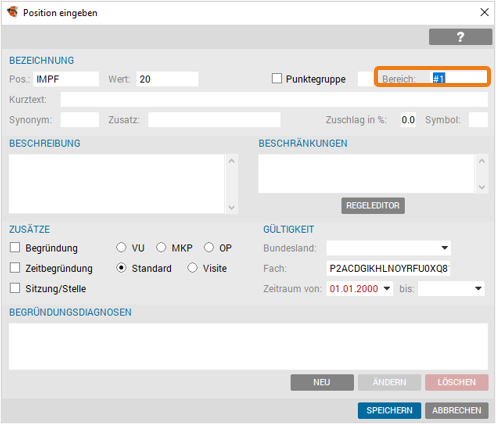The width and height of the screenshot is (496, 424).
Task: Tick the Sitzung/Stelle checkbox
Action: (x=15, y=288)
